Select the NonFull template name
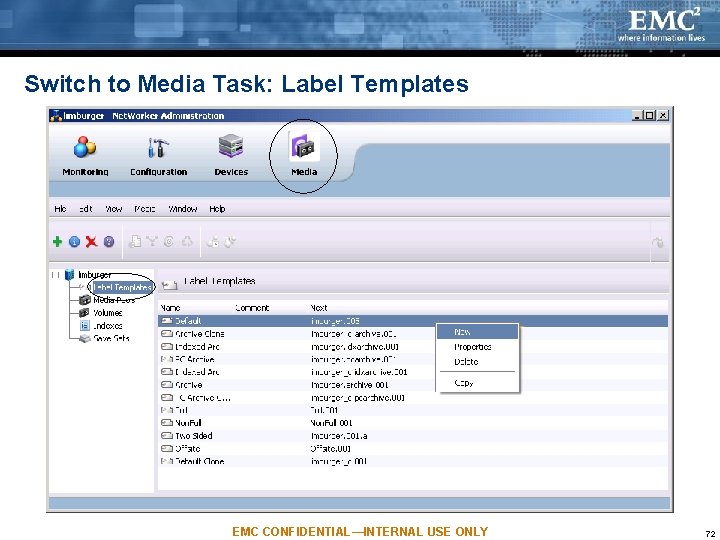This screenshot has height=540, width=720. pyautogui.click(x=188, y=423)
